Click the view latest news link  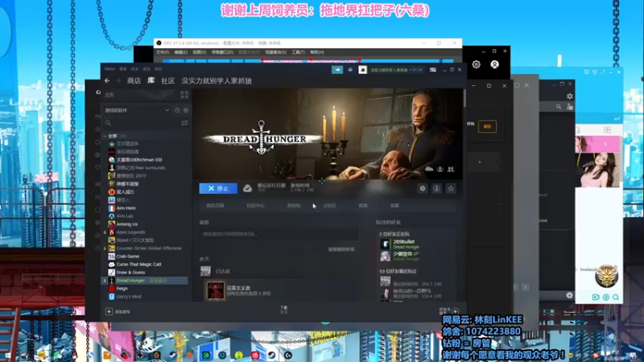(x=341, y=249)
